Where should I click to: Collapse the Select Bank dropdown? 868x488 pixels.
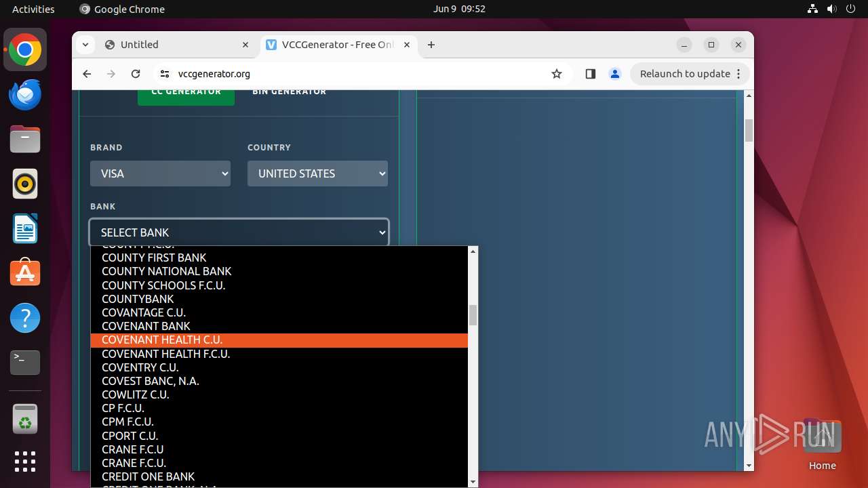tap(239, 232)
